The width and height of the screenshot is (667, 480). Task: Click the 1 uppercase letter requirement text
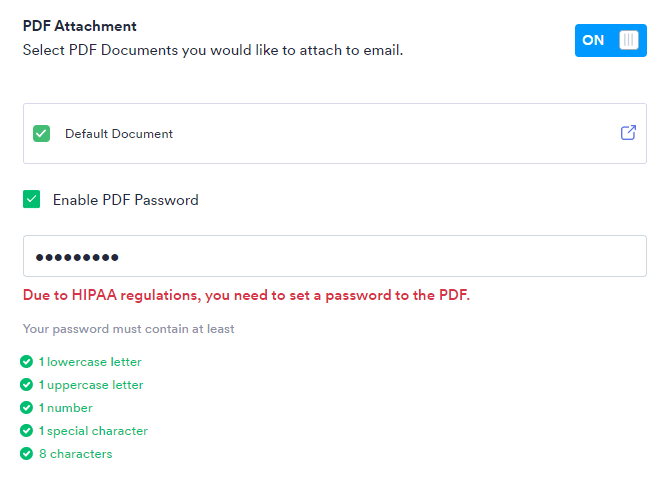(x=91, y=385)
